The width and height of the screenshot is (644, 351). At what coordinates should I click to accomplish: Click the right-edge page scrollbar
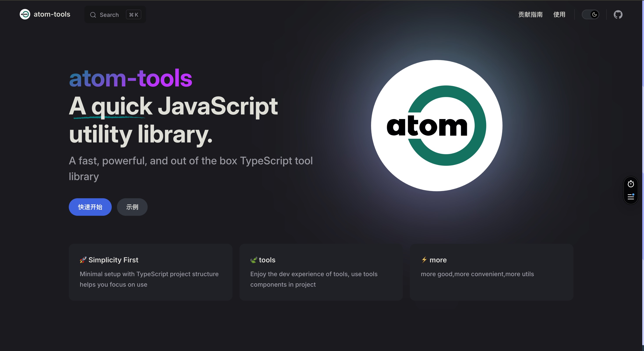(642, 175)
